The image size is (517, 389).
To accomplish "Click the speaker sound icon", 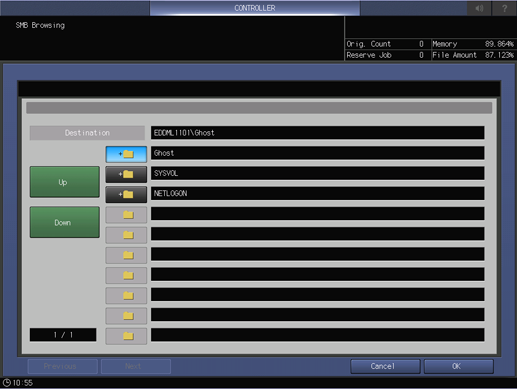I will point(479,8).
